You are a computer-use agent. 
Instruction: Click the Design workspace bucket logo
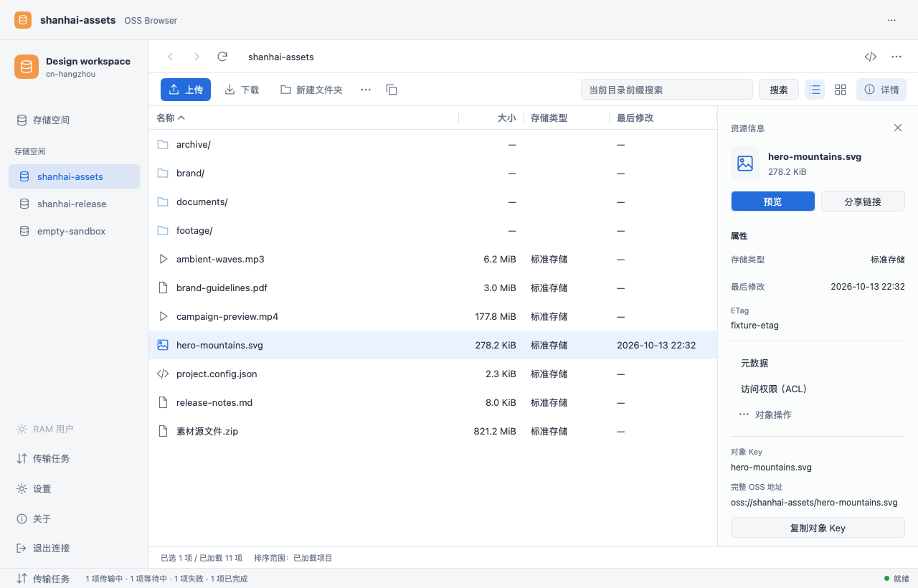[27, 67]
